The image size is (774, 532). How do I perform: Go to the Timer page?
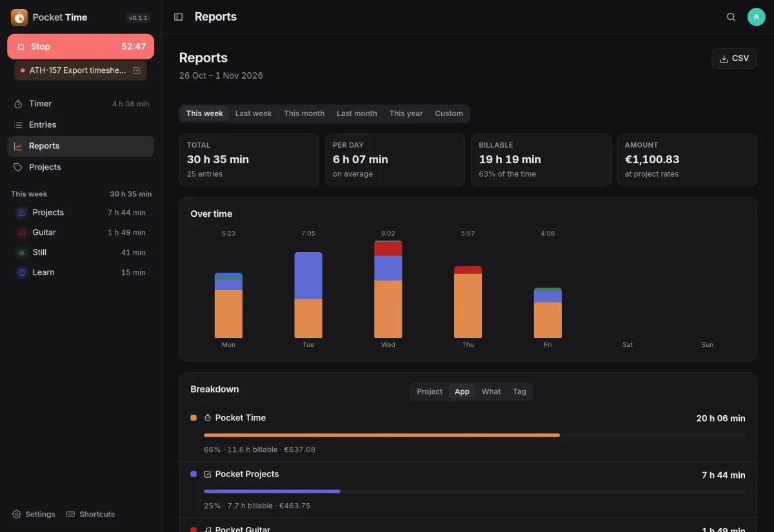(x=81, y=104)
